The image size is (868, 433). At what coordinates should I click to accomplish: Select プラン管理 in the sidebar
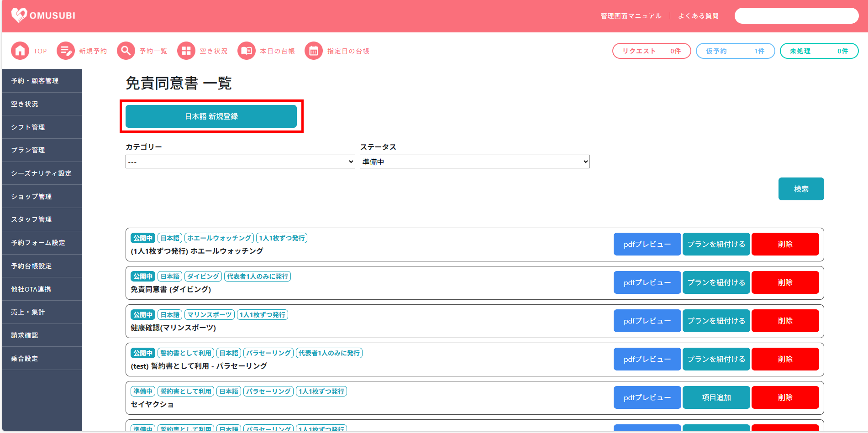click(x=42, y=150)
